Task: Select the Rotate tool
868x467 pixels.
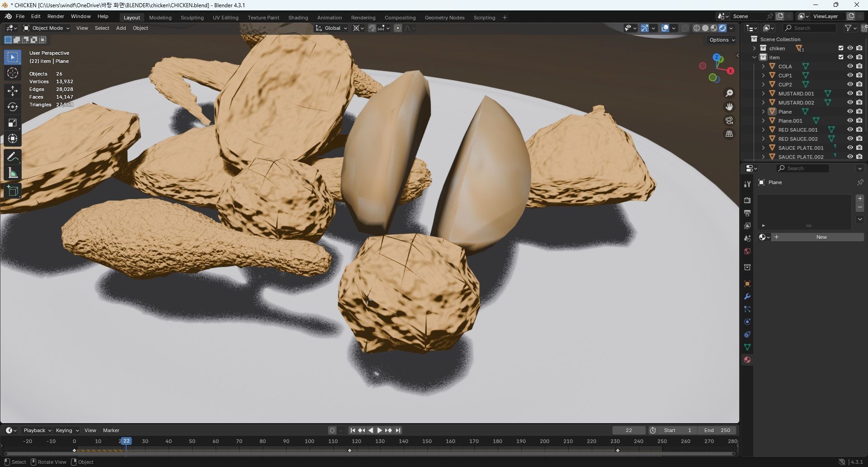Action: (13, 107)
